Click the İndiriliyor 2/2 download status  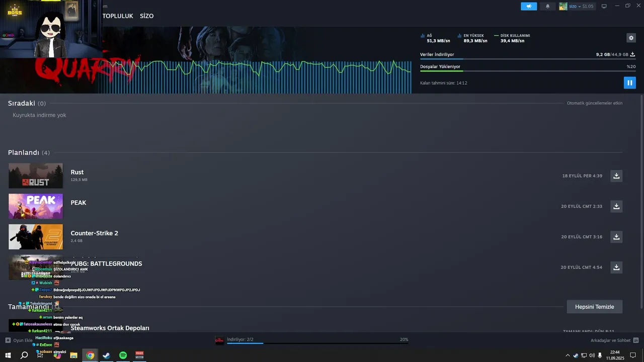[240, 339]
